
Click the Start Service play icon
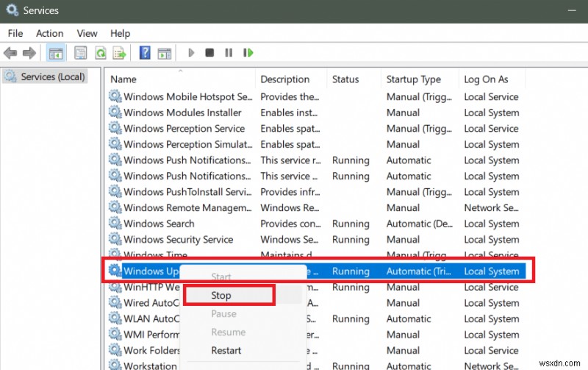[x=191, y=53]
